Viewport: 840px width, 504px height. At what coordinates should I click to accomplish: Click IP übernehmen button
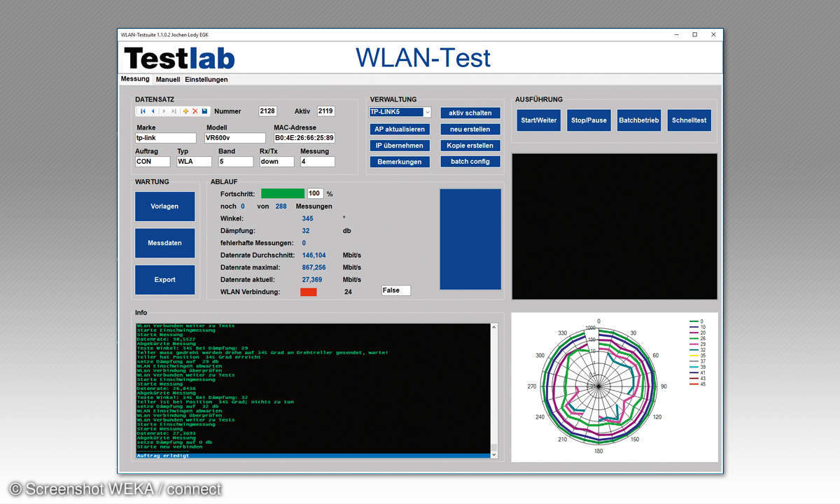(400, 145)
